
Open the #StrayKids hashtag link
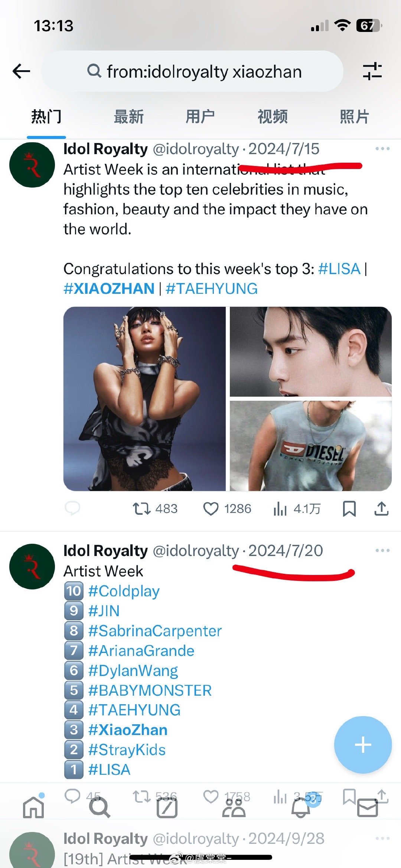(127, 750)
